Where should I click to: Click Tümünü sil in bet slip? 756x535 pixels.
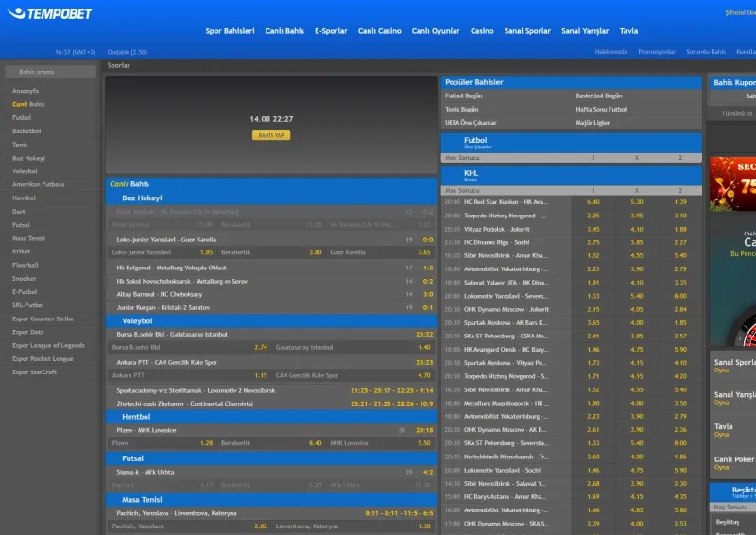(x=737, y=114)
